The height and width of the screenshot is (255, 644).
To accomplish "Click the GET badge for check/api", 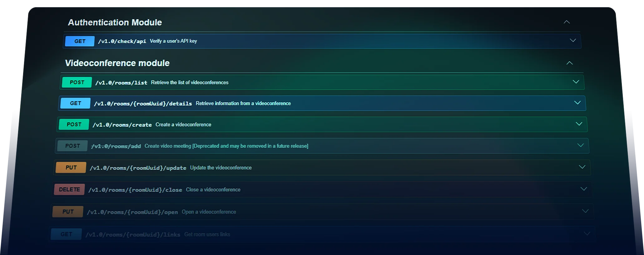I will coord(80,41).
